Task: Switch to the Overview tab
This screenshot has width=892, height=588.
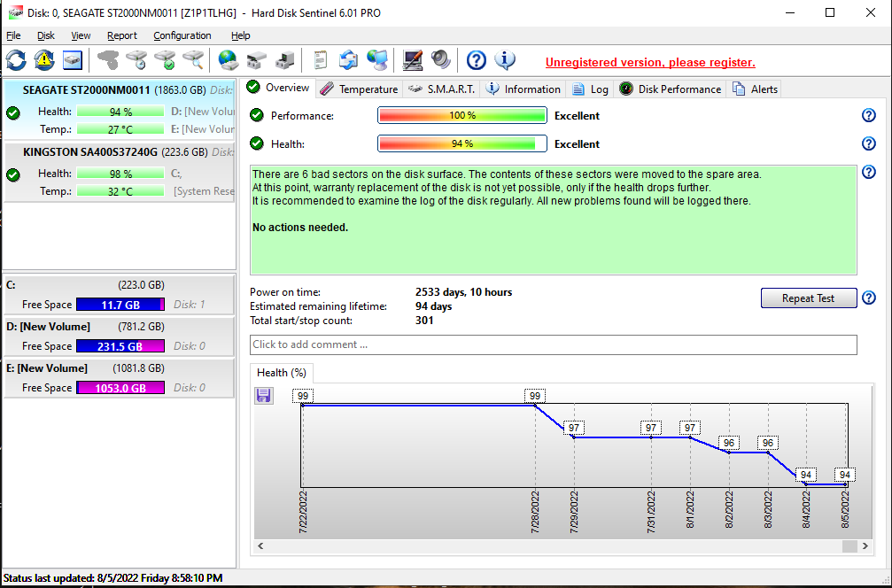Action: (279, 89)
